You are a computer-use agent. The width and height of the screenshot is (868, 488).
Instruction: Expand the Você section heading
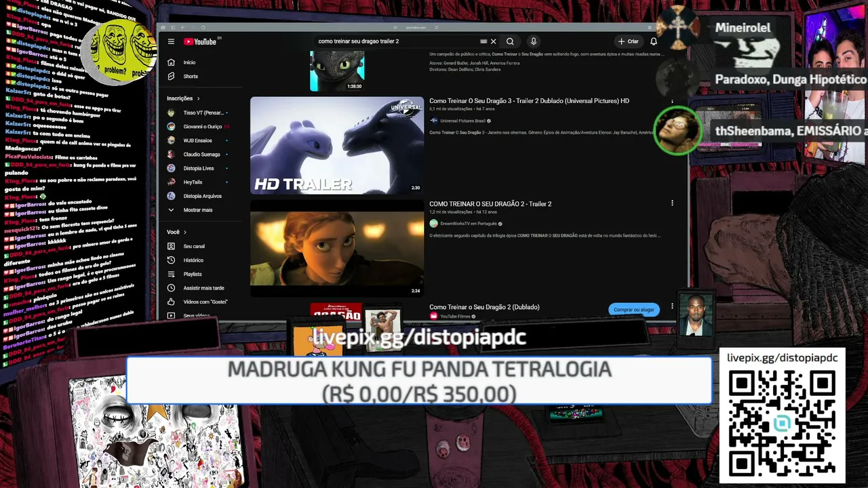click(176, 232)
